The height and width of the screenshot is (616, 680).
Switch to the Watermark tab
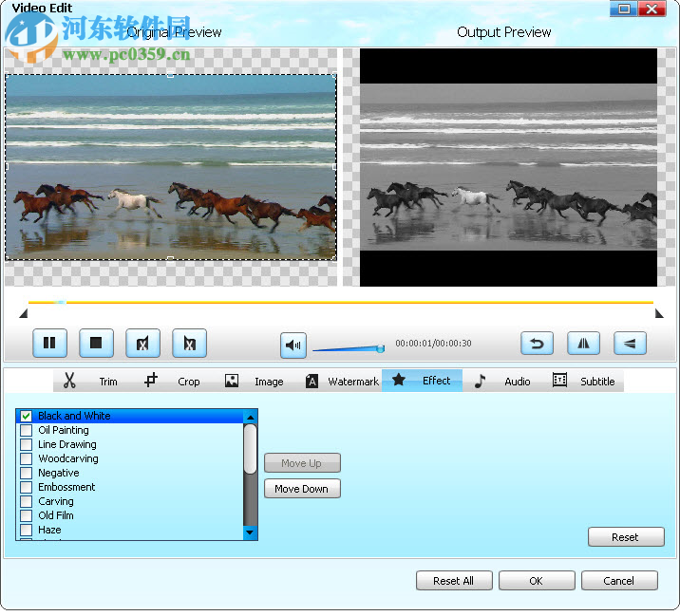[353, 382]
